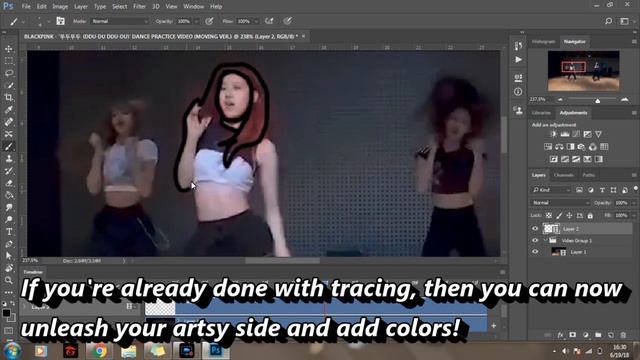The height and width of the screenshot is (360, 640).
Task: Open the layer blend mode dropdown
Action: [560, 203]
